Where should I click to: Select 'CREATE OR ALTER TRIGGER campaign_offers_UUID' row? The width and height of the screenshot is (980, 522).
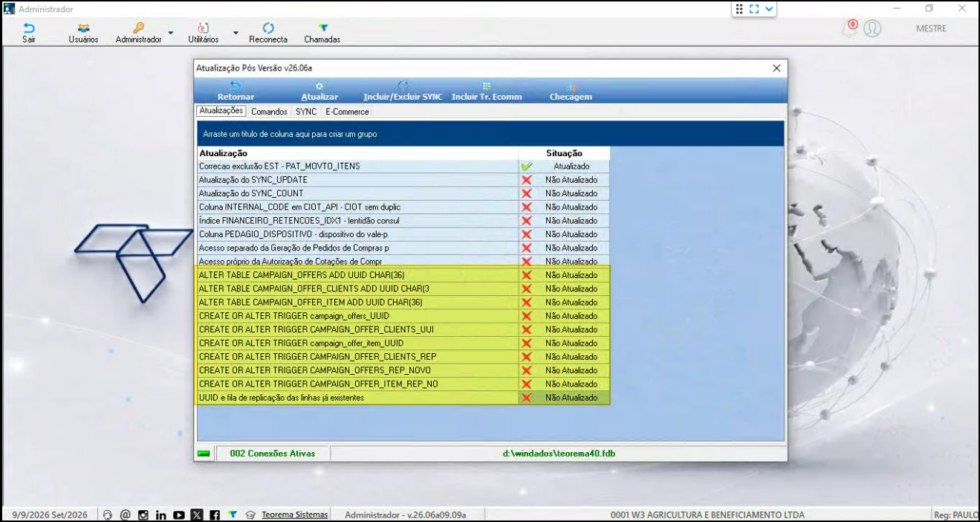point(403,316)
